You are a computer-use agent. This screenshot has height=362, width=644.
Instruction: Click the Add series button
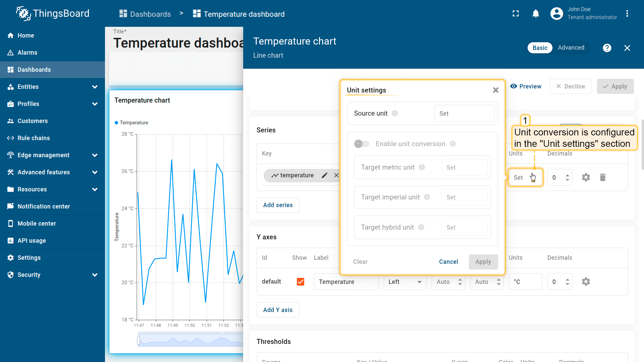(x=278, y=205)
